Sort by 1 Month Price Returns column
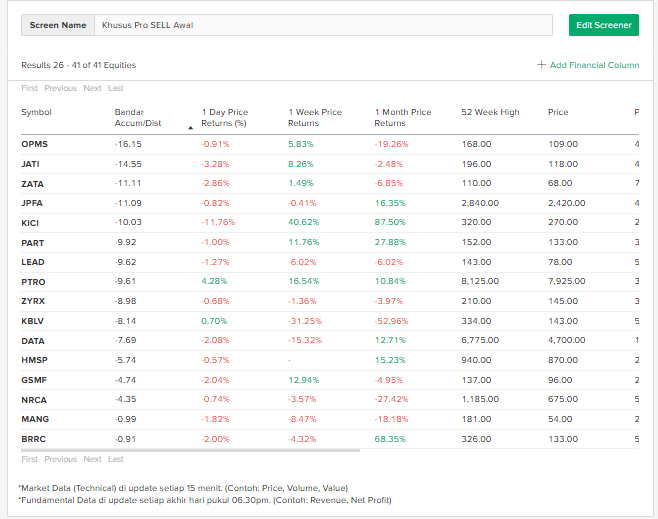The height and width of the screenshot is (519, 658). pyautogui.click(x=403, y=117)
